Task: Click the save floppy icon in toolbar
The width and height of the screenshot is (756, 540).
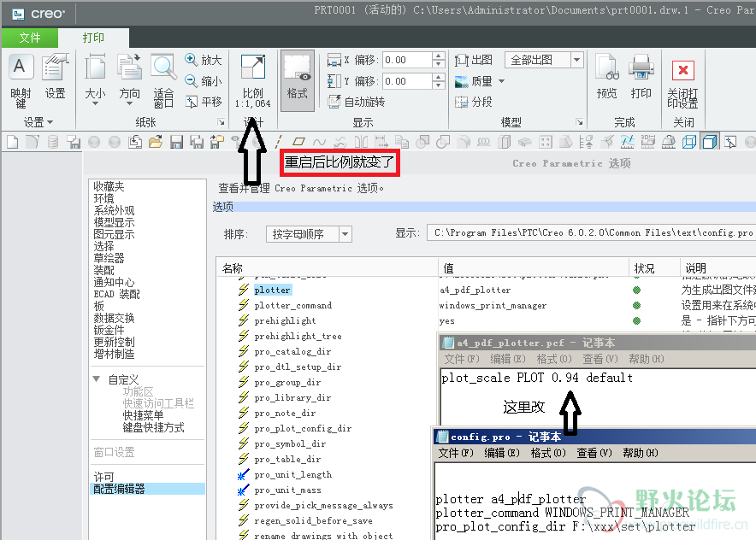Action: click(176, 142)
